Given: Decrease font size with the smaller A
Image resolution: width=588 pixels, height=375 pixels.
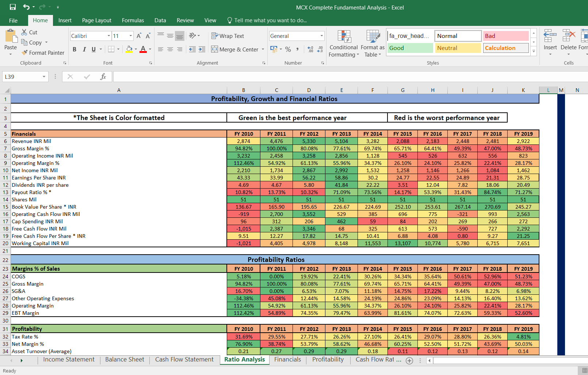Looking at the screenshot, I should 148,36.
